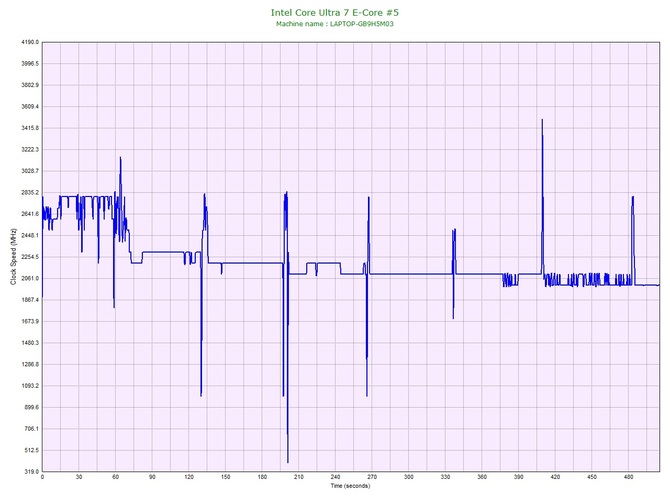Viewport: 670px width, 503px height.
Task: Click the 1867.4 y-axis value
Action: click(30, 300)
